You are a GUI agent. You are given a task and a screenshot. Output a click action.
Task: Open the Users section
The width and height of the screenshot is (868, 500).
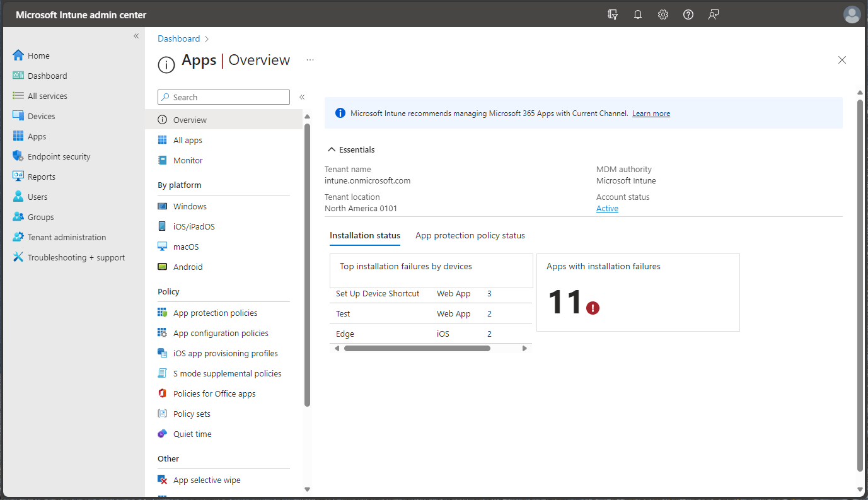point(37,196)
